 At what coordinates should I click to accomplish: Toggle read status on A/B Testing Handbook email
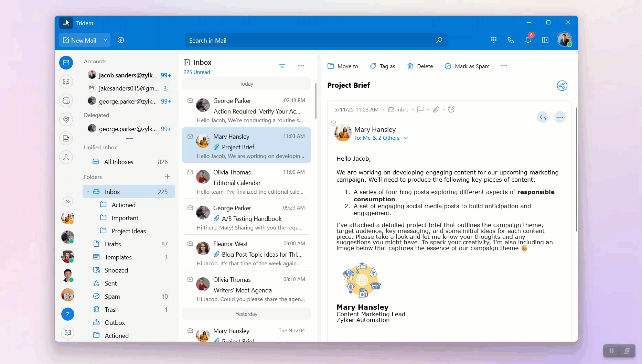click(190, 208)
